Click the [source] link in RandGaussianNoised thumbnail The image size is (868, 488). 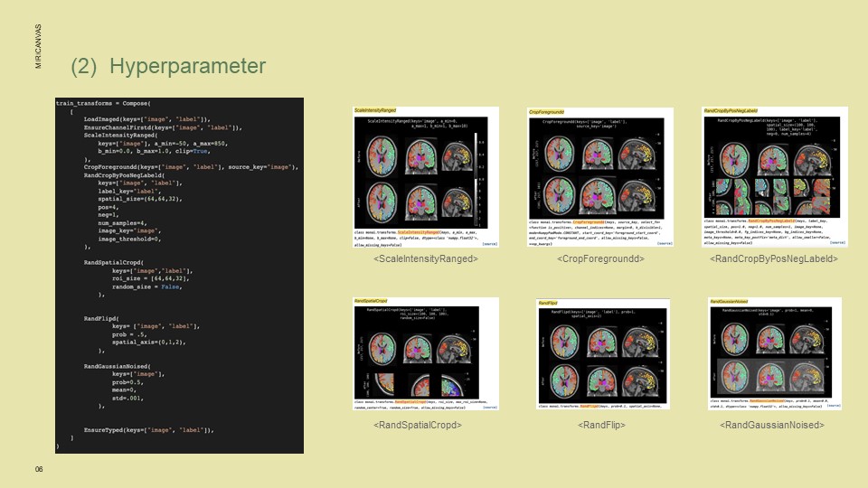click(833, 406)
